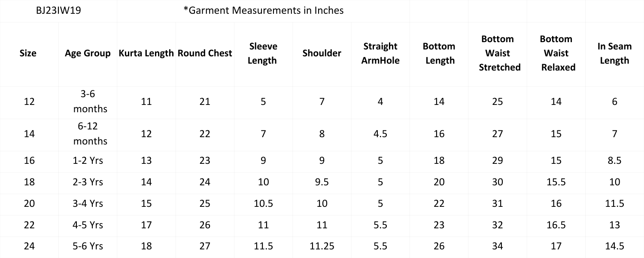Click the Straight ArmHole header cell

point(380,54)
